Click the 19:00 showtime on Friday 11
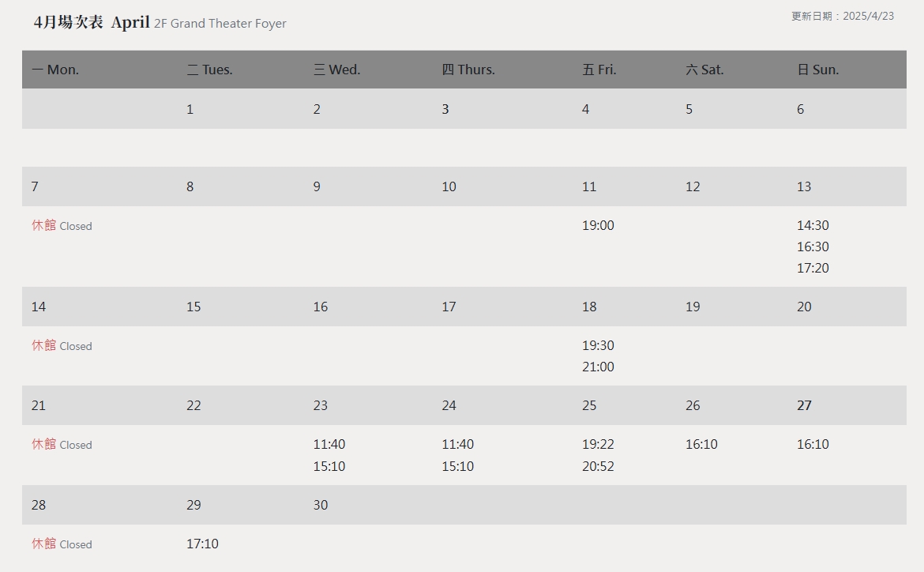 [598, 226]
